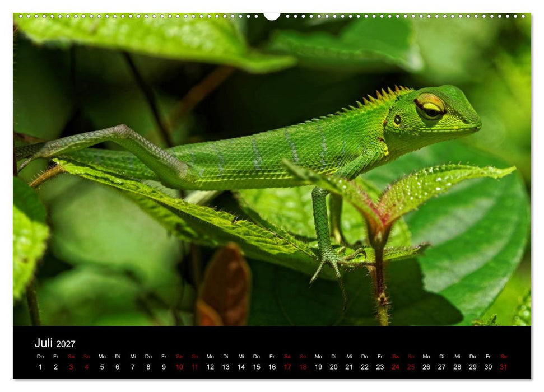The width and height of the screenshot is (544, 392).
Task: Select red Saturday date 10
Action: [179, 367]
